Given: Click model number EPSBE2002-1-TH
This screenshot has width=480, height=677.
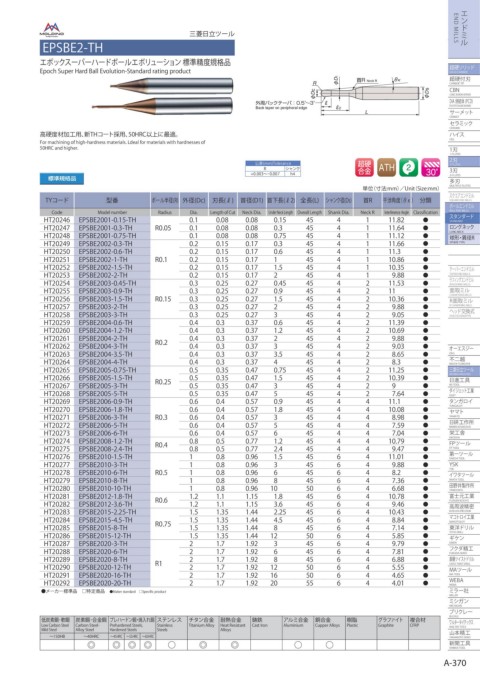Looking at the screenshot, I should click(103, 259).
